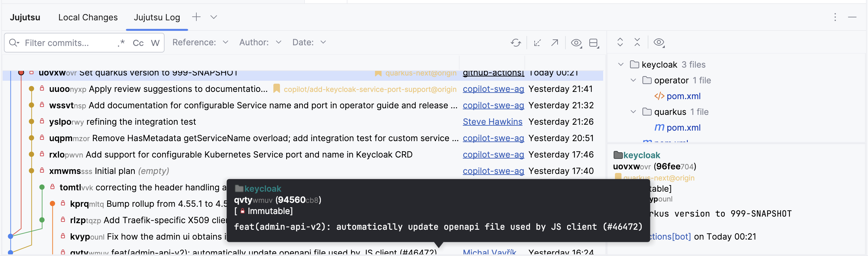Expand all in changed files tree

pos(620,42)
